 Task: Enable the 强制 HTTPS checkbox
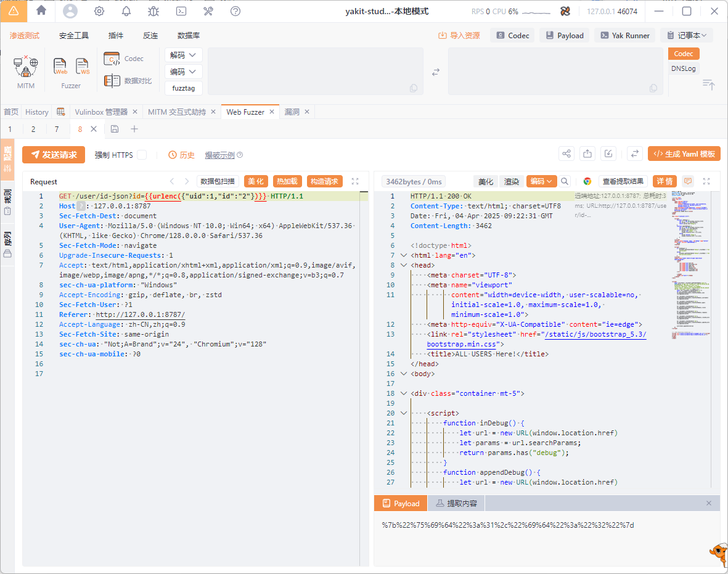pyautogui.click(x=142, y=155)
